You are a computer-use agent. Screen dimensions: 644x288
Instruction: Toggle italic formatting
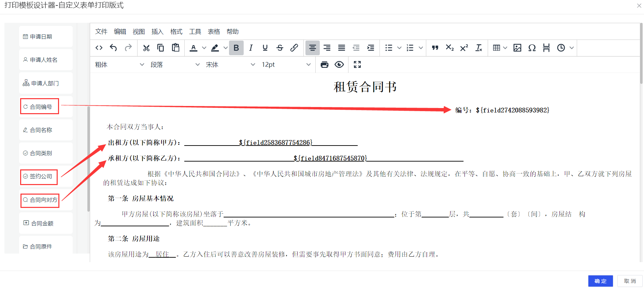point(251,48)
